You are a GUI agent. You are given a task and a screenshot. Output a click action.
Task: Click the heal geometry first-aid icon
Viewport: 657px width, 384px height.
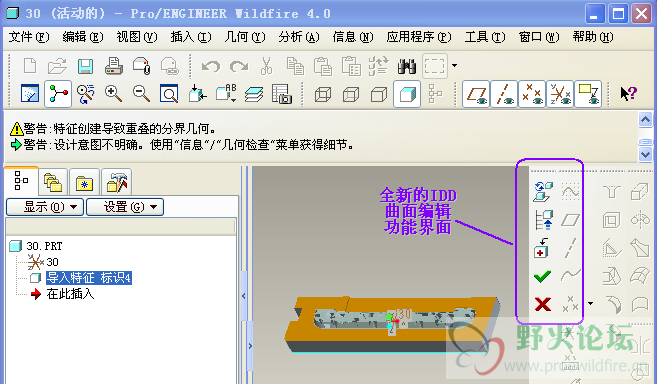[542, 248]
